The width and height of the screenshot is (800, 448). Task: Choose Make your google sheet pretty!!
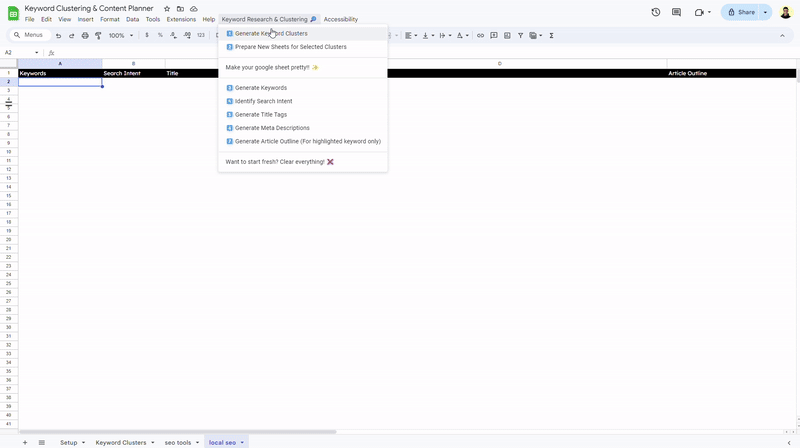click(x=303, y=67)
